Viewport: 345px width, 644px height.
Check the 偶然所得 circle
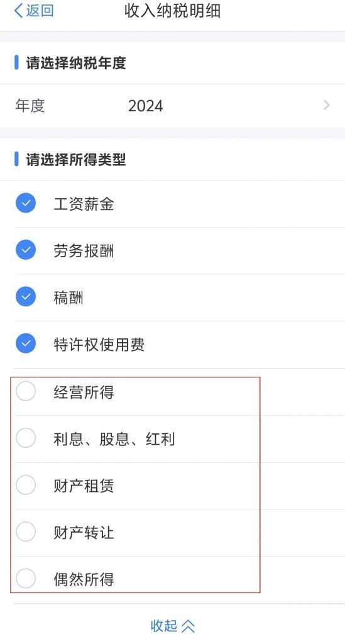[x=26, y=579]
